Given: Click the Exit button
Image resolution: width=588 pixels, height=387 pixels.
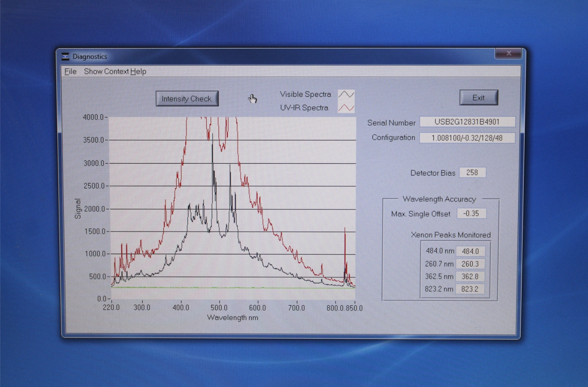Looking at the screenshot, I should [x=478, y=98].
